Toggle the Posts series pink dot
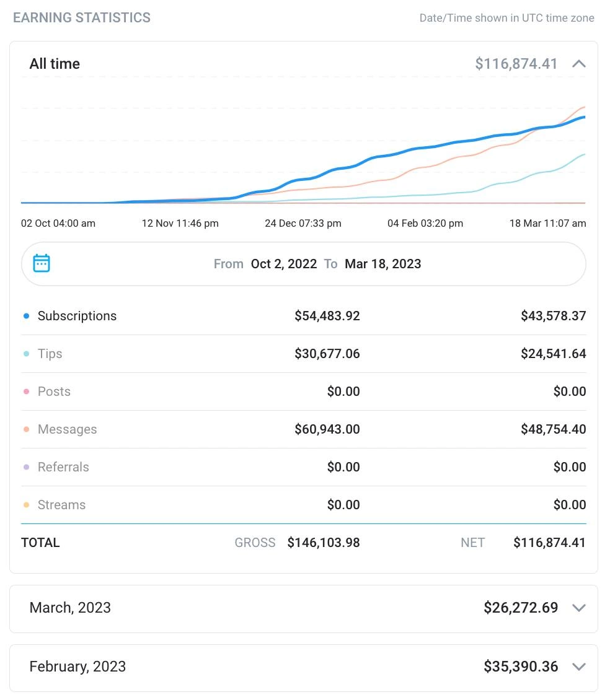The image size is (610, 700). tap(26, 392)
